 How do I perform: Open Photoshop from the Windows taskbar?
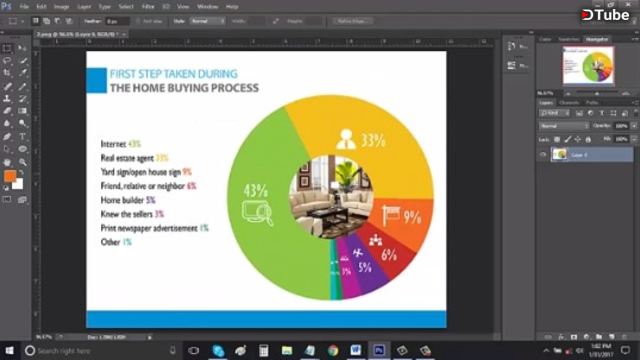point(379,350)
